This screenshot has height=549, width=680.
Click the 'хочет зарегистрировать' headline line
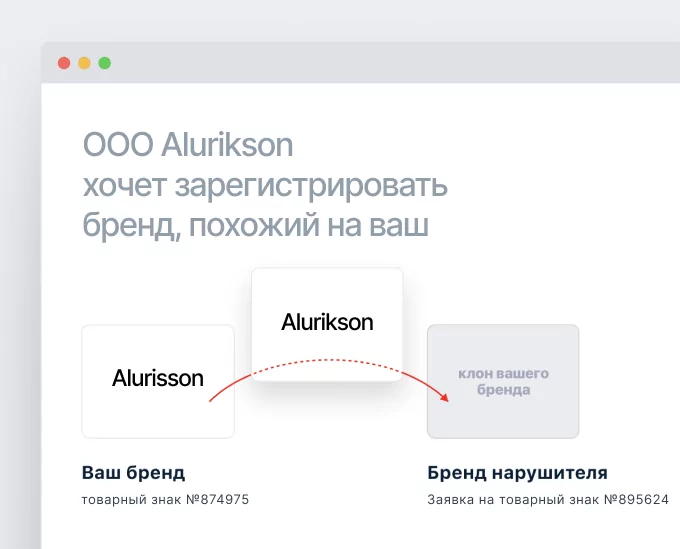(265, 185)
